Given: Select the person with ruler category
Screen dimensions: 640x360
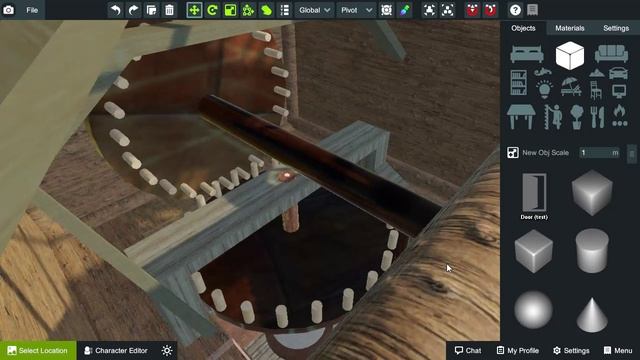Looking at the screenshot, I should click(x=553, y=117).
